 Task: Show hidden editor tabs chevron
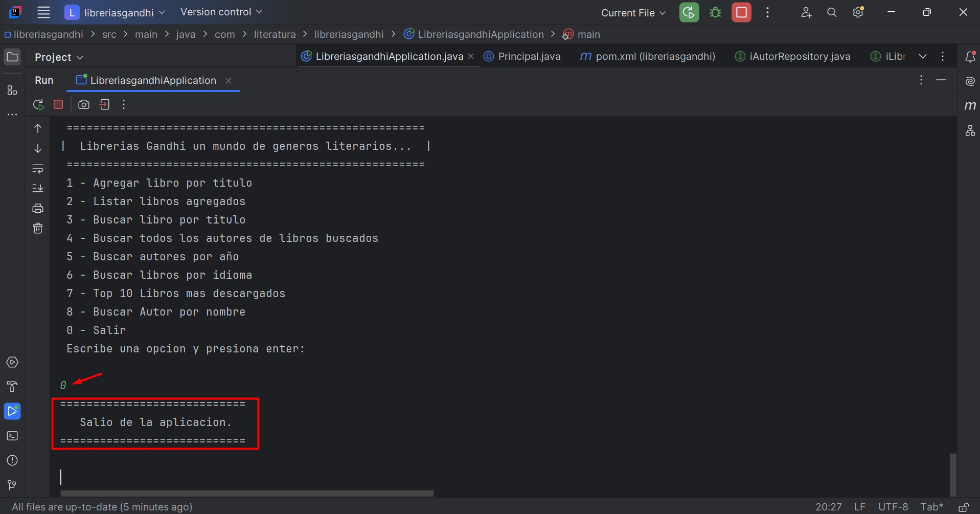tap(923, 56)
